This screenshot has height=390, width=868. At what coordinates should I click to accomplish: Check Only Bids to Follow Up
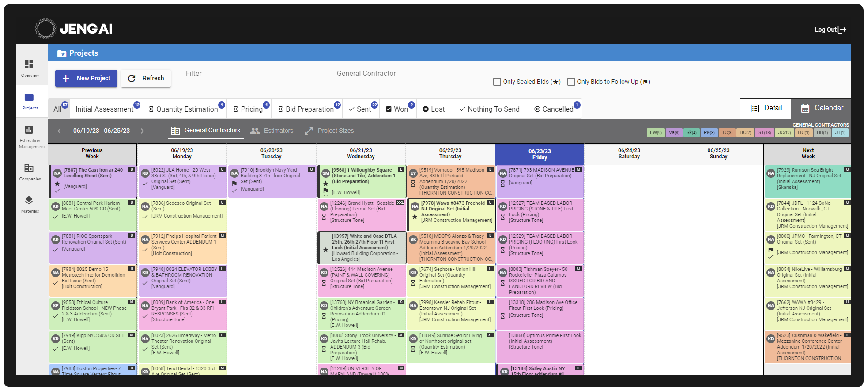571,82
